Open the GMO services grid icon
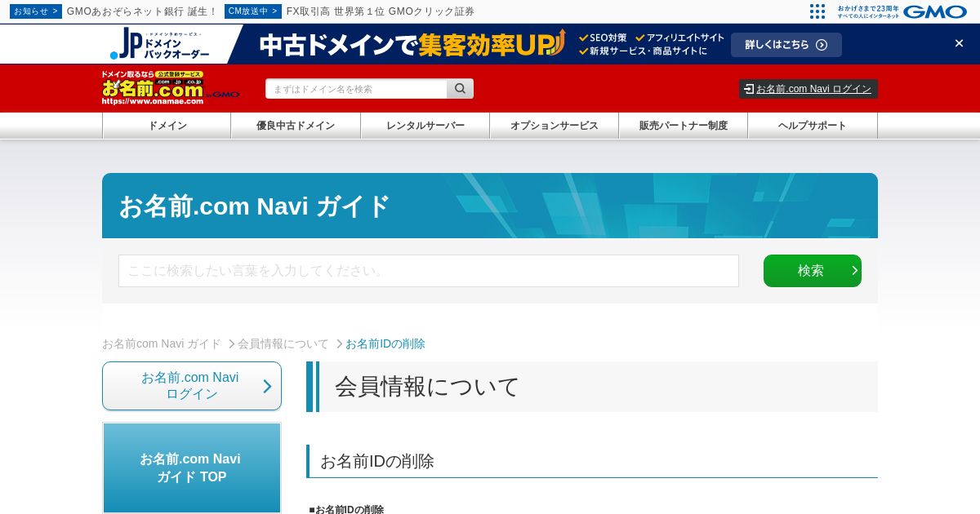This screenshot has height=514, width=980. pyautogui.click(x=817, y=11)
